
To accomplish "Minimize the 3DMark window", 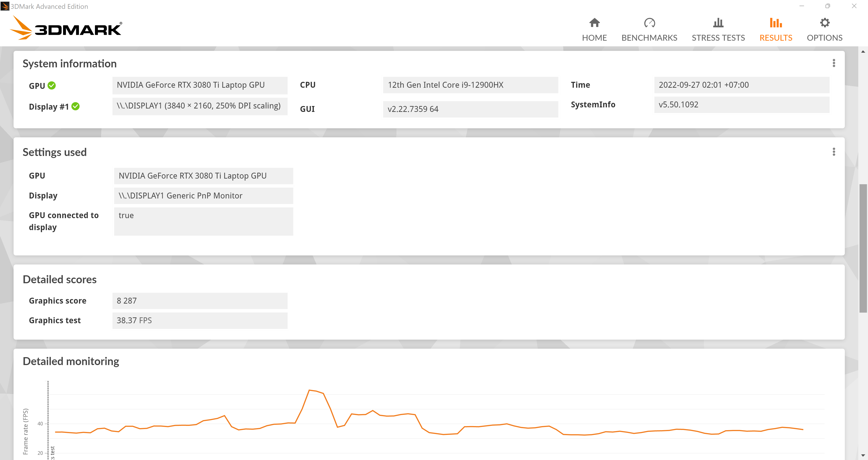I will tap(802, 6).
